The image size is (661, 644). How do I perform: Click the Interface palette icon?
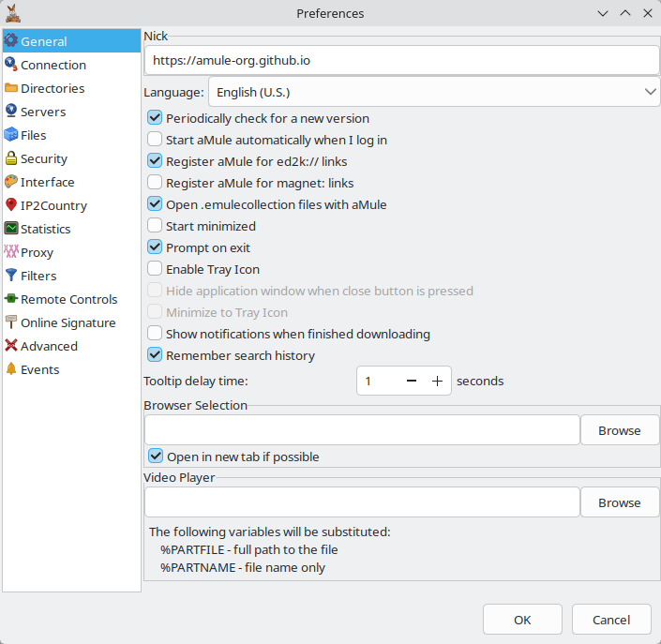[11, 181]
